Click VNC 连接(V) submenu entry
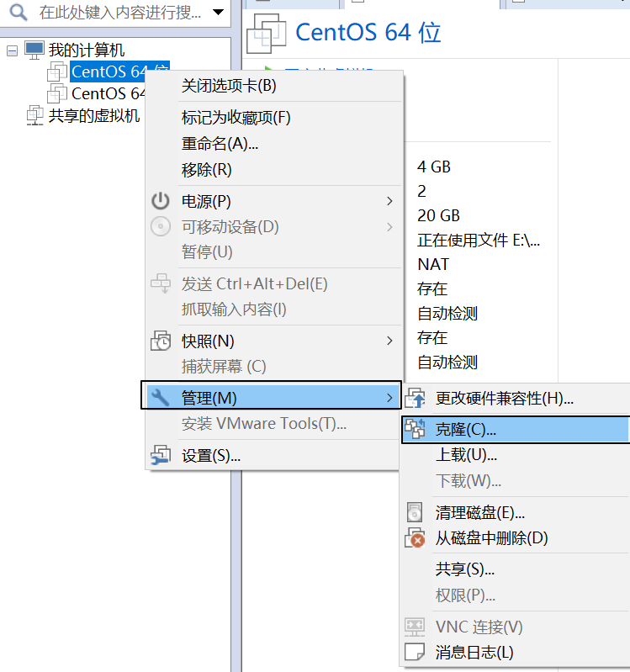The image size is (630, 672). (516, 627)
